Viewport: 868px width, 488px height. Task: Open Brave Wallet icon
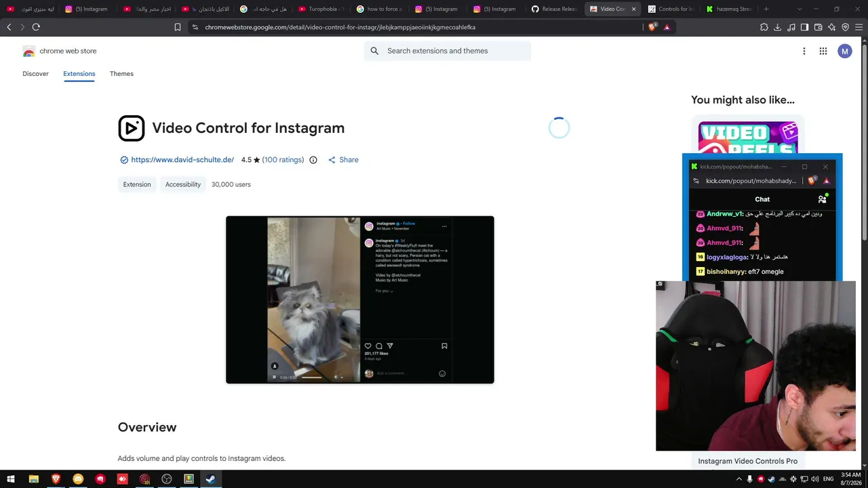tap(818, 27)
